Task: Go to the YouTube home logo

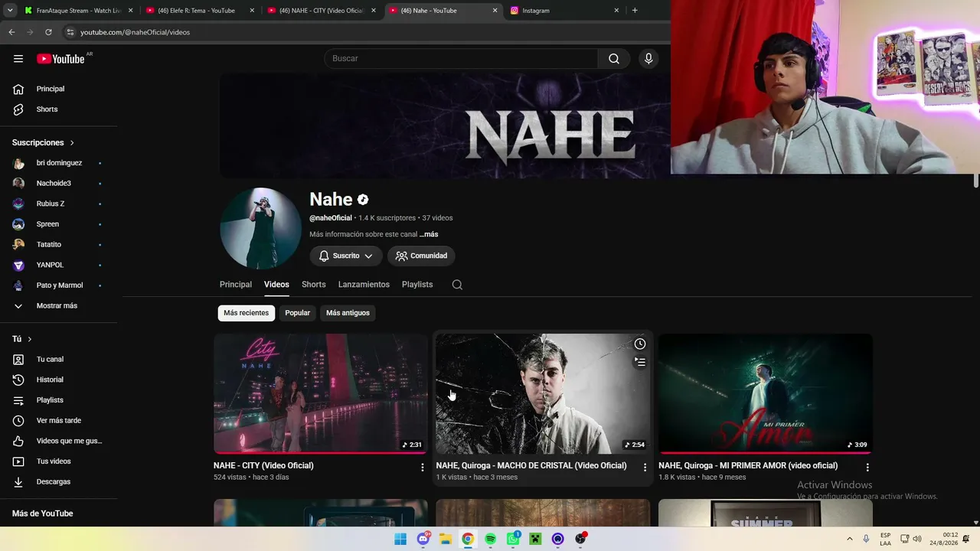Action: point(60,59)
